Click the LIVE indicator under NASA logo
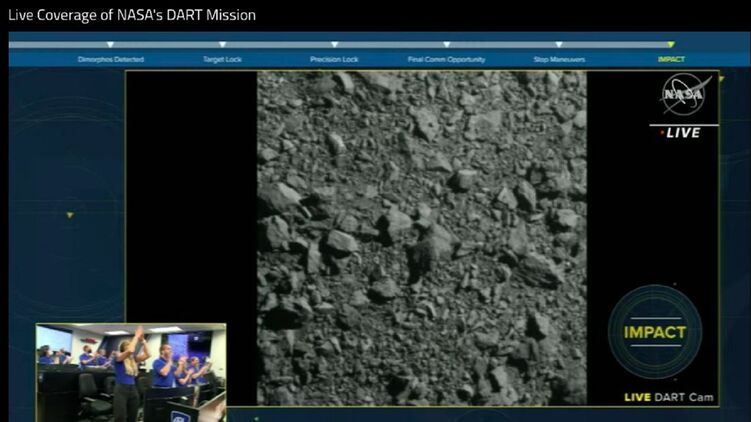This screenshot has height=422, width=751. coord(683,132)
